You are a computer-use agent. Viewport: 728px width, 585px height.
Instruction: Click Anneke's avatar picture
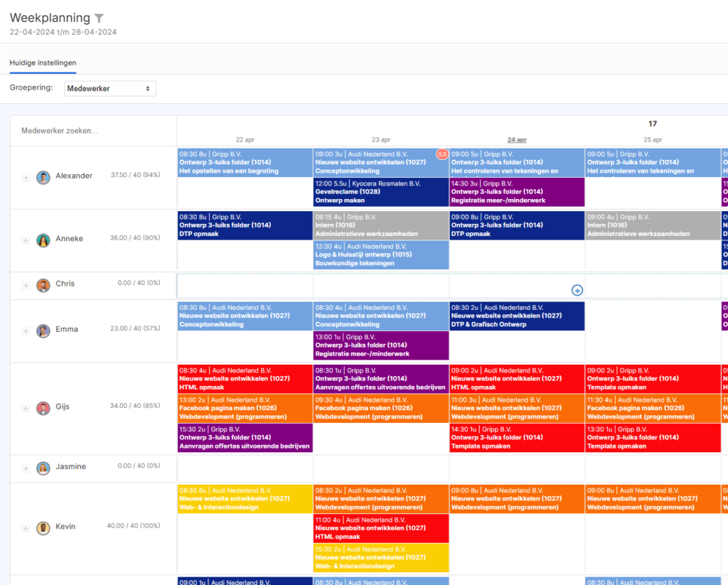[x=43, y=240]
